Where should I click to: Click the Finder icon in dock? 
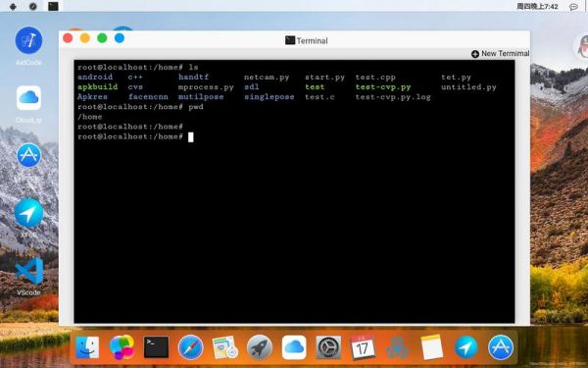pos(87,347)
